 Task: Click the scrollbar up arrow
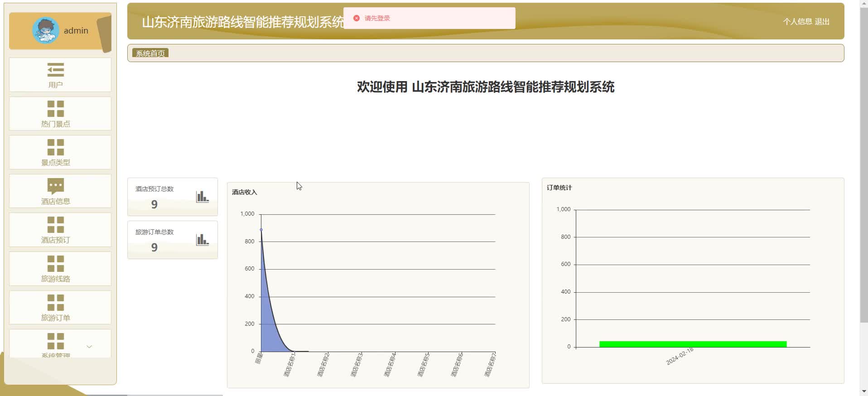864,4
